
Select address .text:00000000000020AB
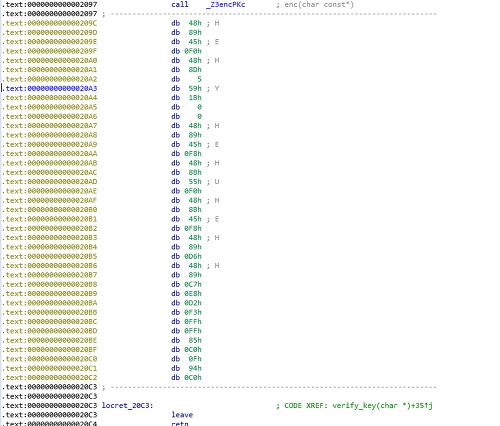[50, 163]
